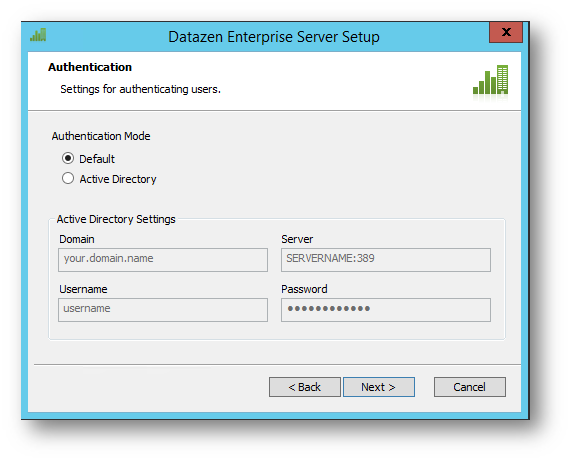This screenshot has width=572, height=462.
Task: Go to the previous step with Back
Action: click(305, 387)
